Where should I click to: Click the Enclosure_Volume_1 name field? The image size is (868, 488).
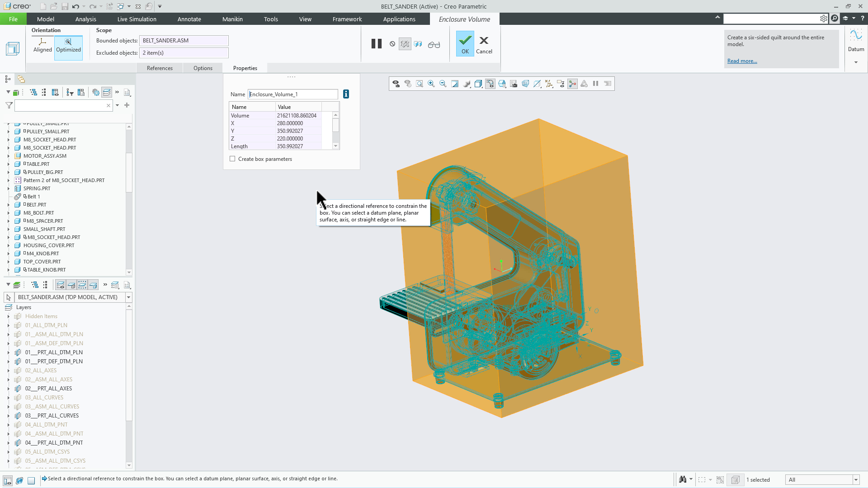point(292,94)
